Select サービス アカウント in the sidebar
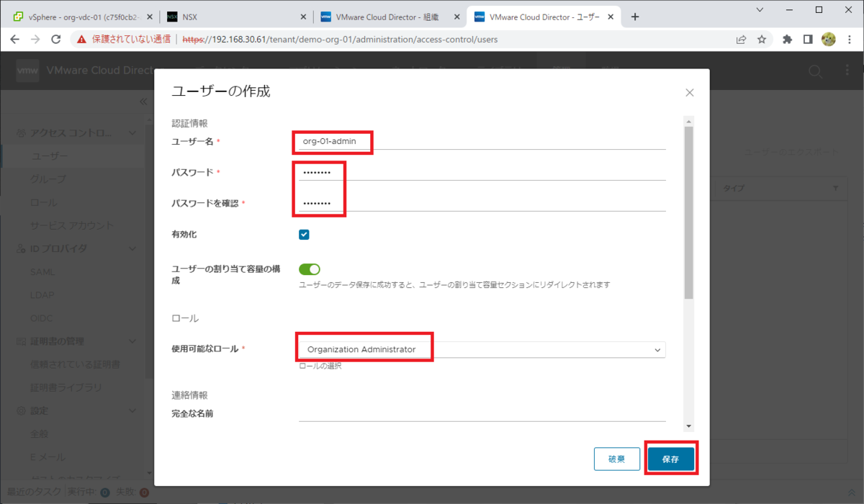The height and width of the screenshot is (504, 864). click(x=72, y=225)
